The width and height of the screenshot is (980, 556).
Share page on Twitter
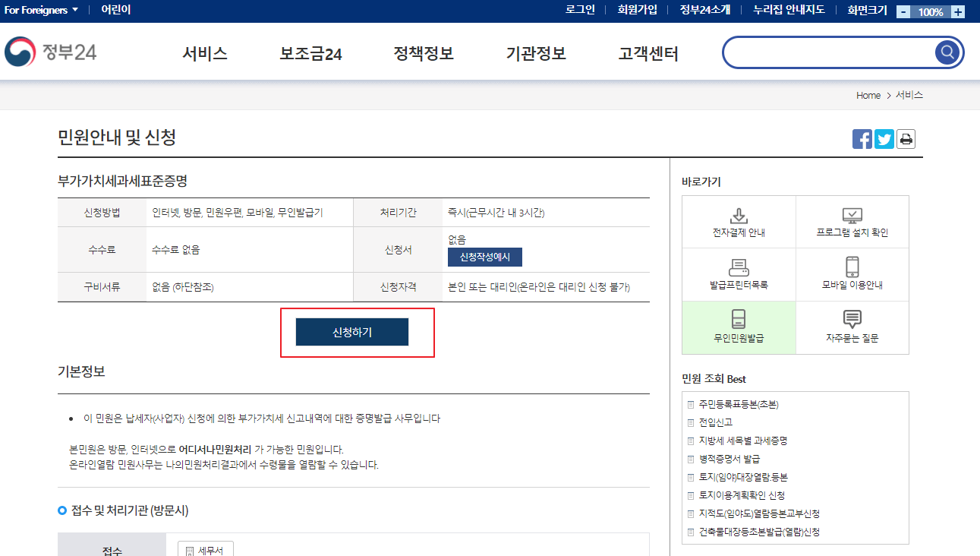(x=884, y=139)
